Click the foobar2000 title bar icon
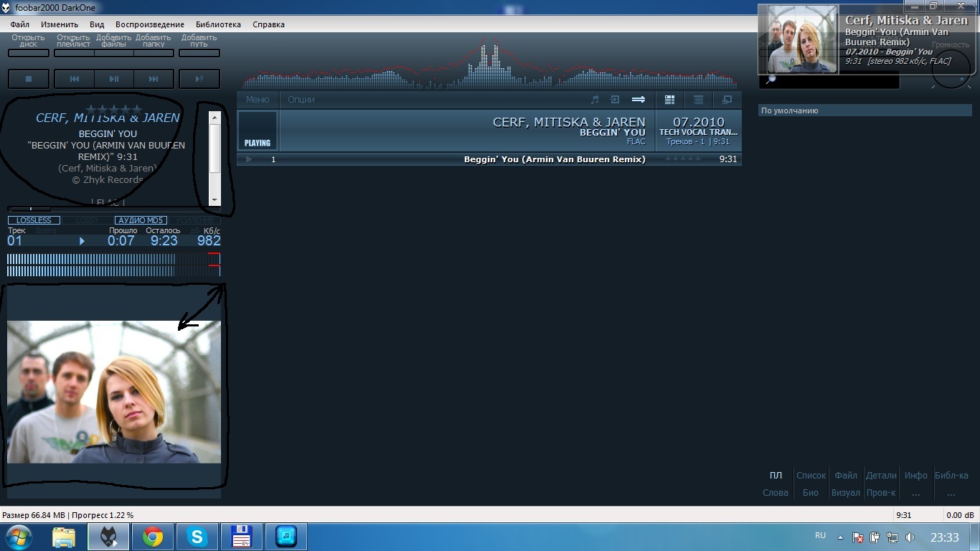The image size is (980, 551). click(6, 7)
